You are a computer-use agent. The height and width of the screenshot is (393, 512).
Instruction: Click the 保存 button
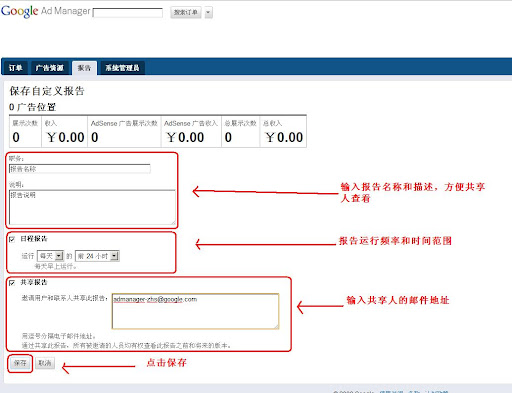point(20,363)
